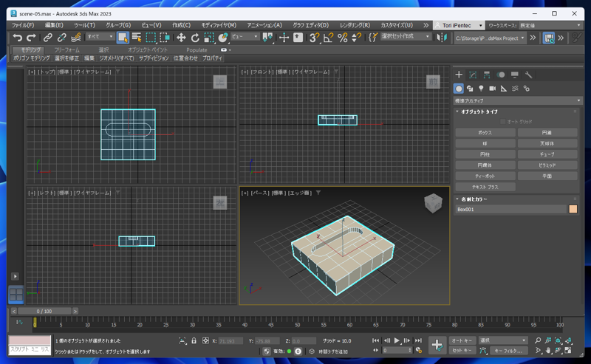Image resolution: width=591 pixels, height=364 pixels.
Task: Select the Shapes creation category icon
Action: (470, 89)
